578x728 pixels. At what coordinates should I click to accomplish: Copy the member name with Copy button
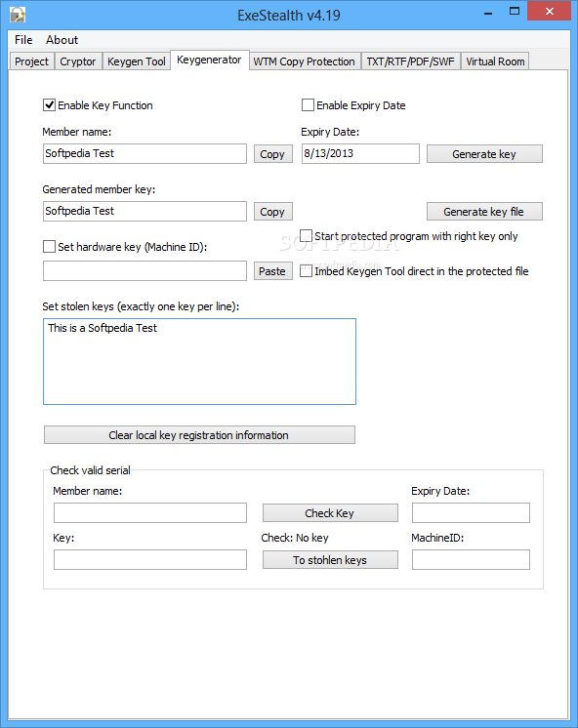tap(273, 154)
